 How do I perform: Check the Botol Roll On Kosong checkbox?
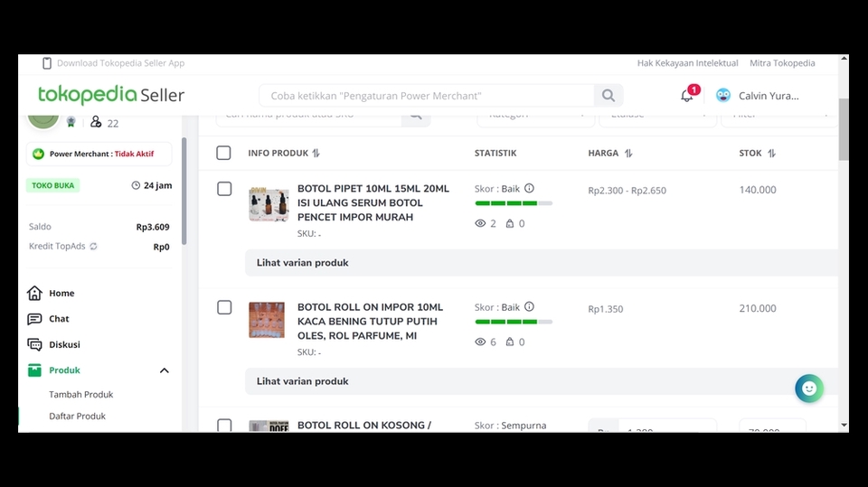224,425
